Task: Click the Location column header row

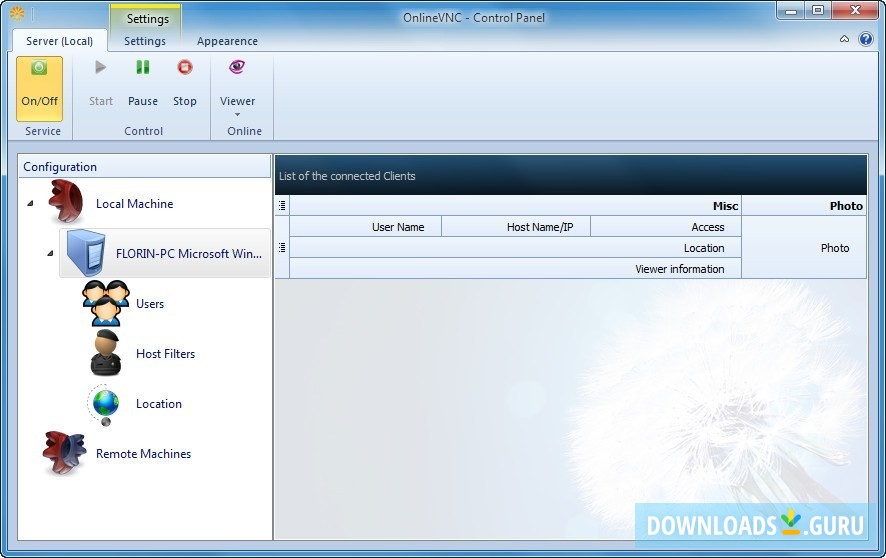Action: tap(515, 247)
